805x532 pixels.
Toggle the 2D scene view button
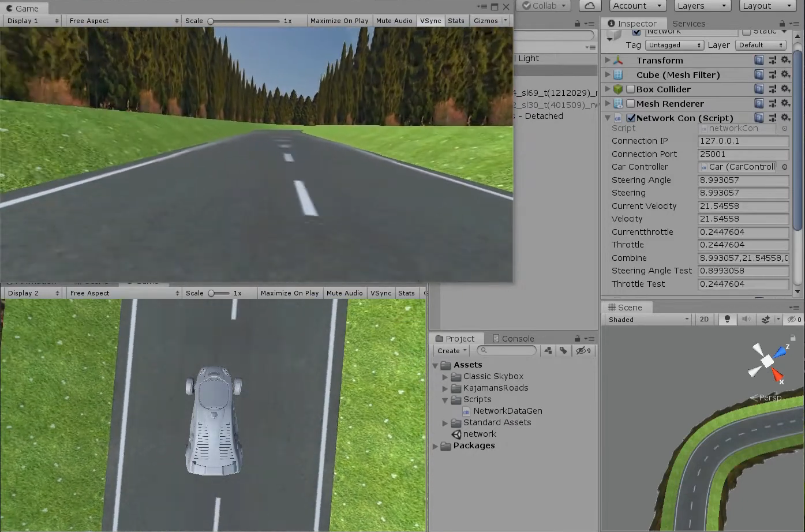704,320
